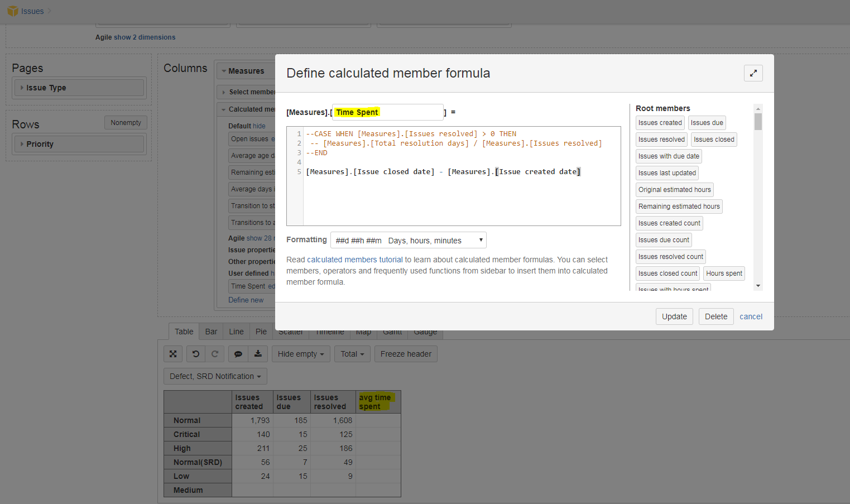Insert the Issues due root member
This screenshot has height=504, width=850.
tap(707, 123)
